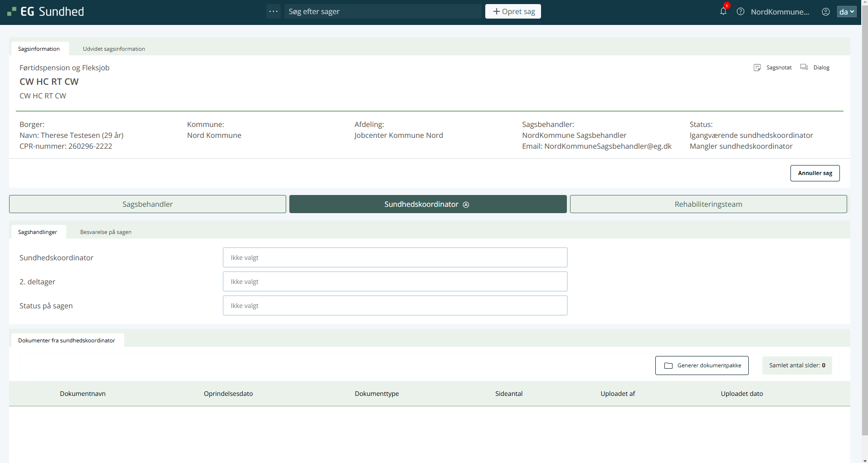Click the folder icon in Generer dokumentpakke
This screenshot has width=868, height=463.
(x=668, y=366)
